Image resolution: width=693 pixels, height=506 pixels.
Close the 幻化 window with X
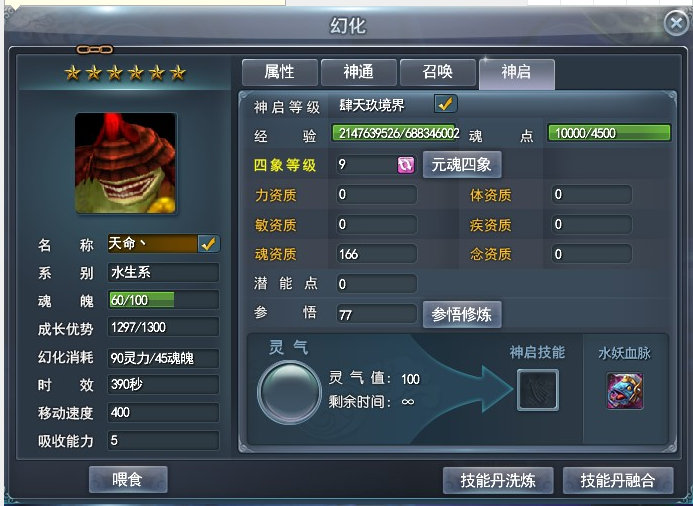(x=676, y=23)
